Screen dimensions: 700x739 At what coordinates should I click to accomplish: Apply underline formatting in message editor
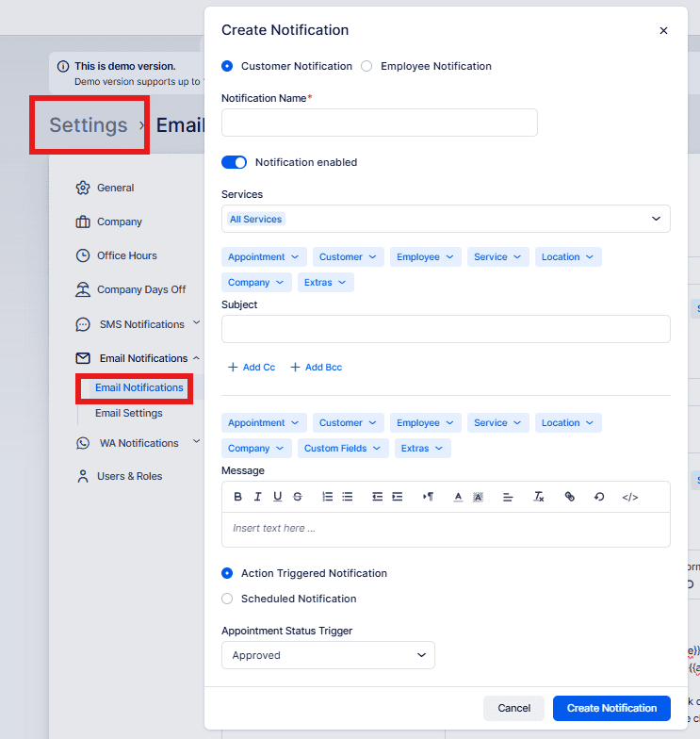click(x=277, y=497)
